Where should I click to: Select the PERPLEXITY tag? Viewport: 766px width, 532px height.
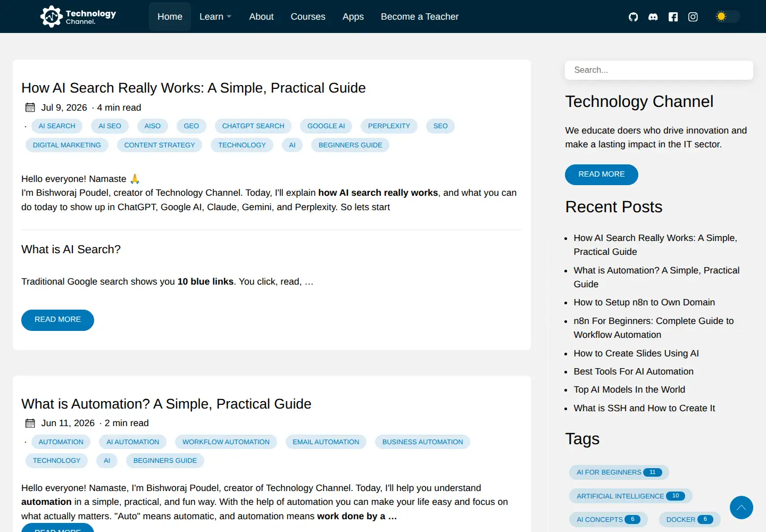tap(389, 126)
